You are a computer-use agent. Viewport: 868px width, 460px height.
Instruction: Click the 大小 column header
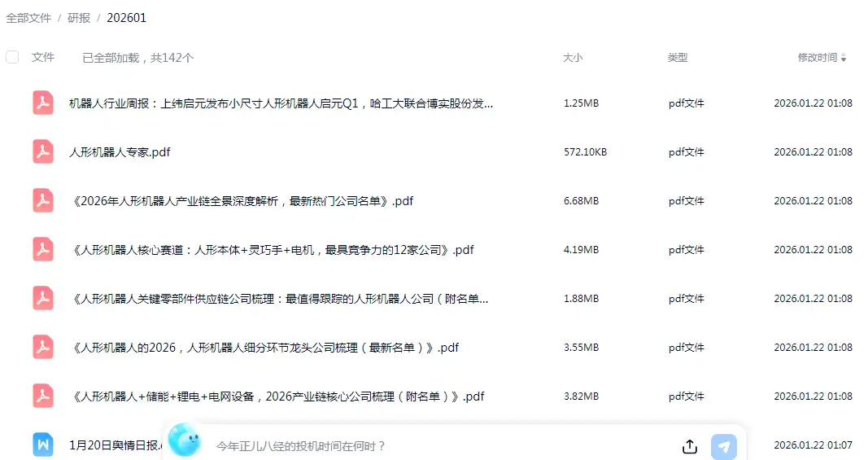pos(573,58)
